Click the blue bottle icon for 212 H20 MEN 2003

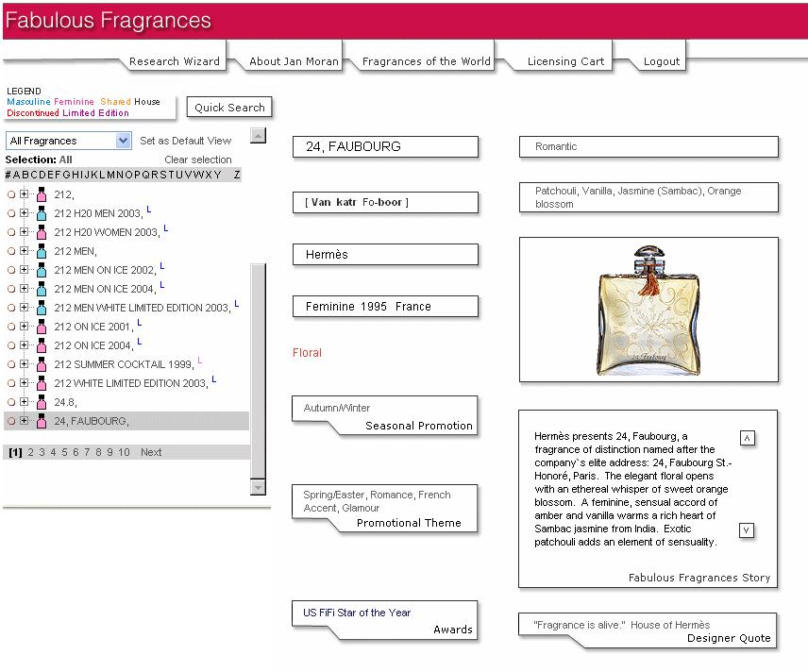point(42,213)
